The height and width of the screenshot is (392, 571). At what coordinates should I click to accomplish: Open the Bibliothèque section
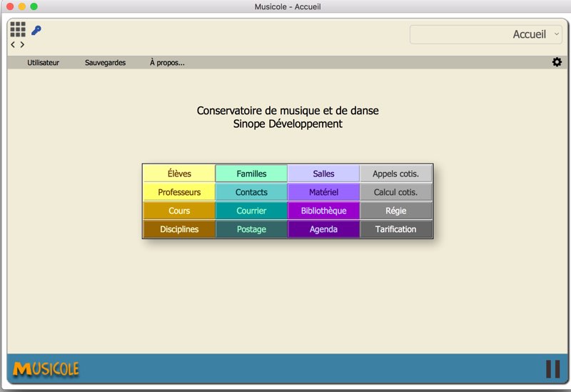click(323, 211)
